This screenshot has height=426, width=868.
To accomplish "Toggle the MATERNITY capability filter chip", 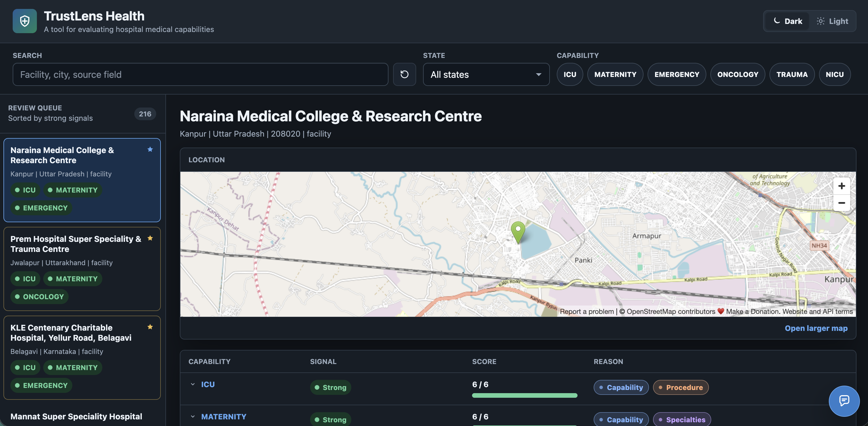I will click(x=615, y=74).
